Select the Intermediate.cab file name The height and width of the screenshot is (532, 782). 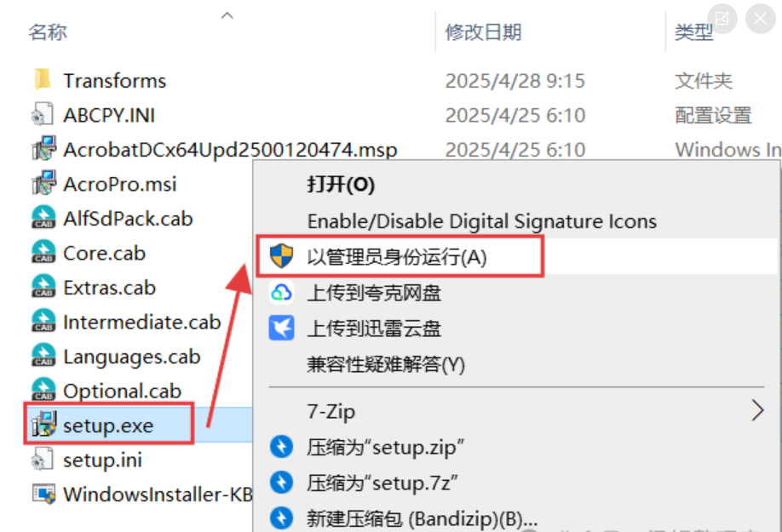[142, 323]
